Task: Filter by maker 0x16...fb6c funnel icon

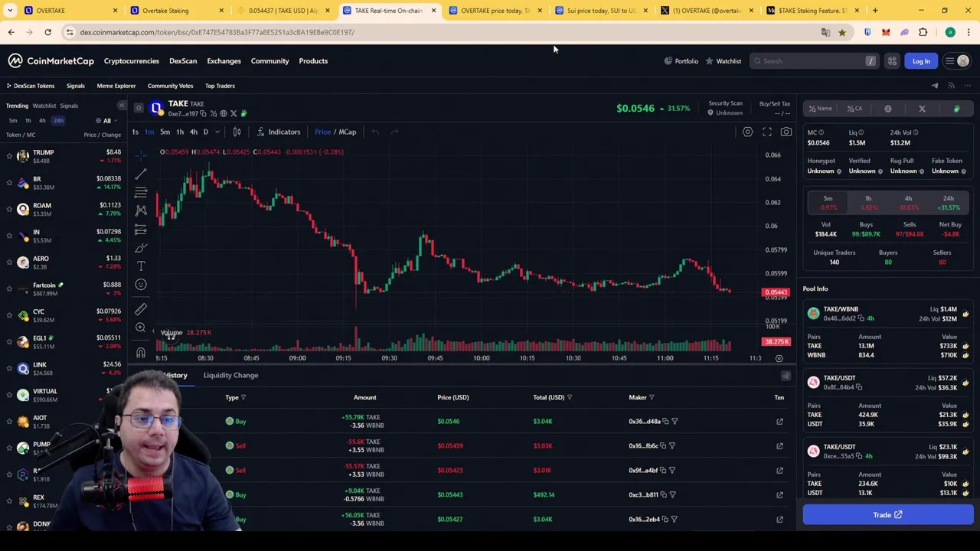Action: click(x=672, y=445)
